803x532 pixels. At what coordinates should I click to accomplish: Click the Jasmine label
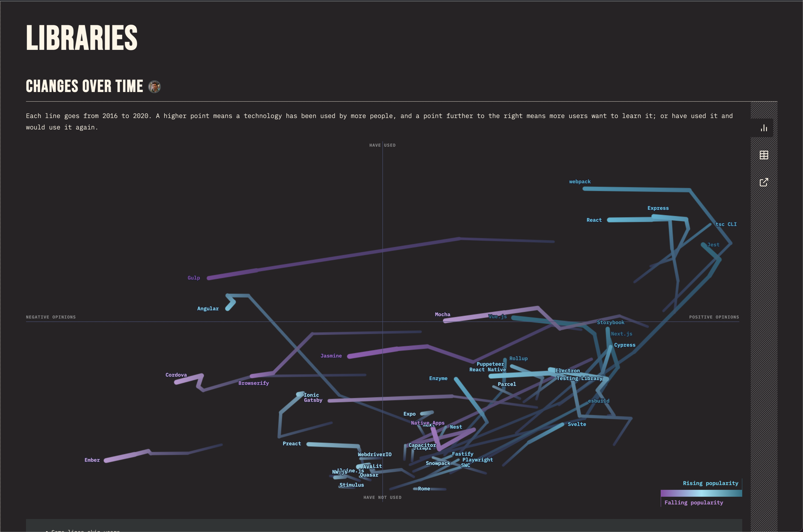pyautogui.click(x=331, y=356)
